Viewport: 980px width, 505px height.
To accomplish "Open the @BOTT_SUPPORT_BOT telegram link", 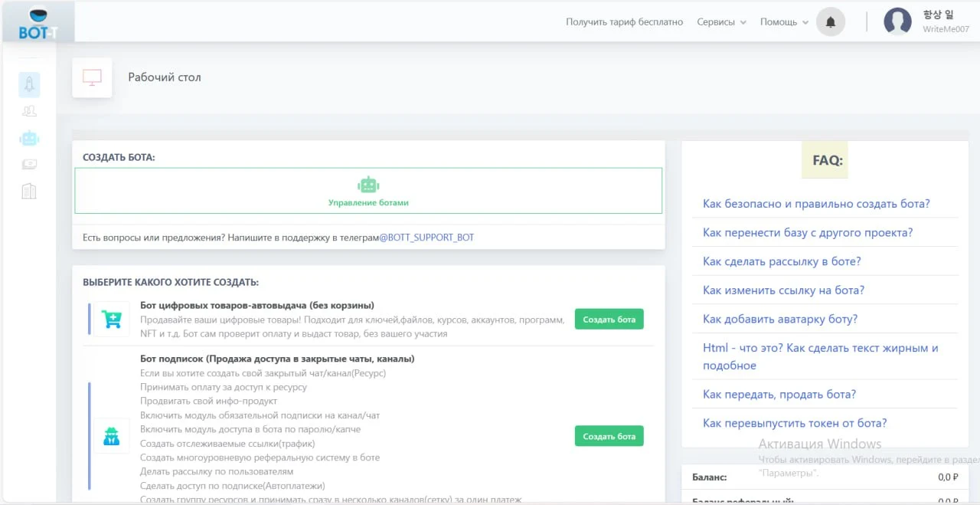I will (x=426, y=238).
